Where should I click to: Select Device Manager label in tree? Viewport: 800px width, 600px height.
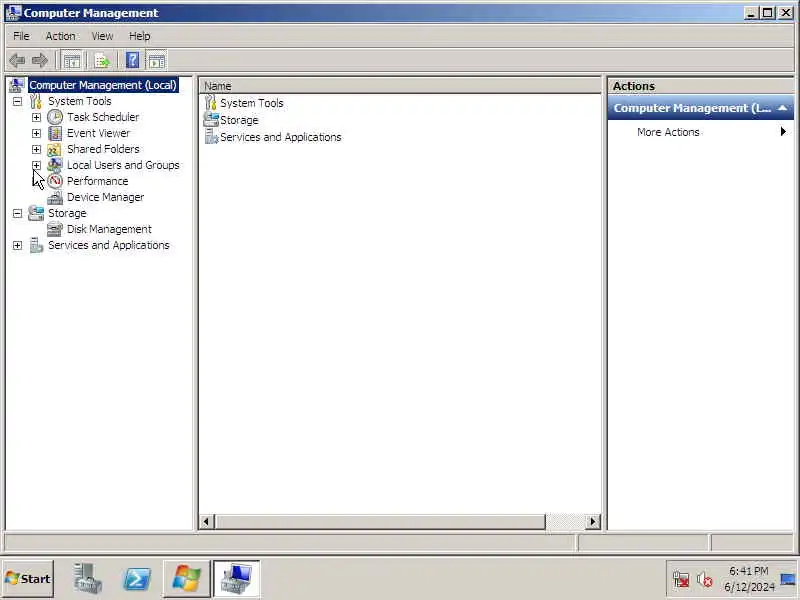(x=105, y=197)
